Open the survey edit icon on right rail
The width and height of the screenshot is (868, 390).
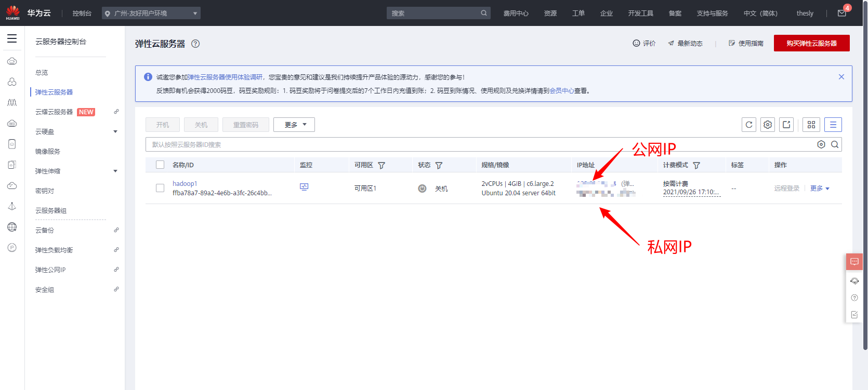[x=854, y=314]
